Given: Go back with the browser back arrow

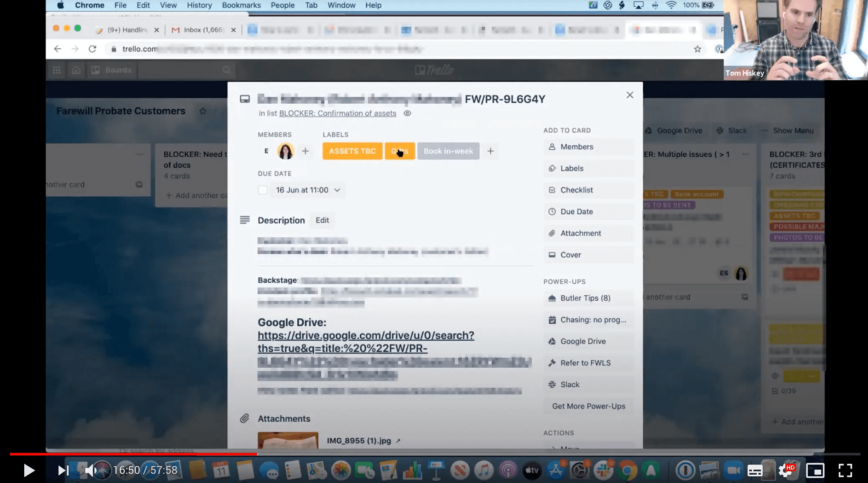Looking at the screenshot, I should pos(58,49).
